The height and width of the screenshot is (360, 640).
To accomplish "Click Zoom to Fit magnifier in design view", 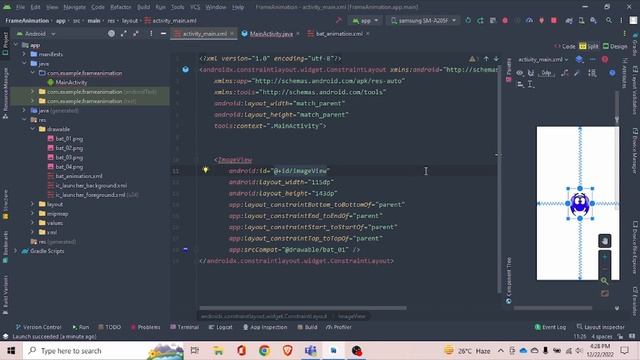I will pos(604,281).
